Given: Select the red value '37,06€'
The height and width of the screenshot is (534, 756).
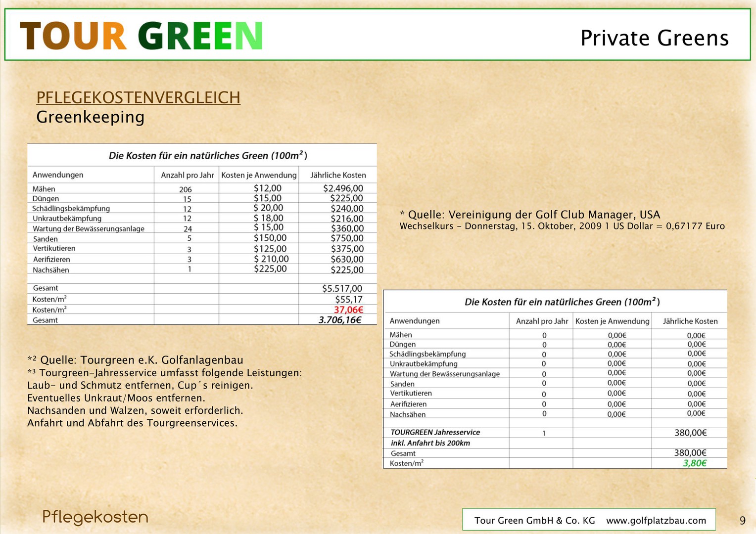Looking at the screenshot, I should pos(348,310).
